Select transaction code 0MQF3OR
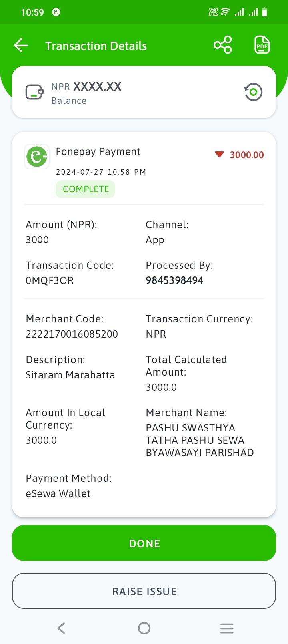288x644 pixels. pyautogui.click(x=50, y=280)
